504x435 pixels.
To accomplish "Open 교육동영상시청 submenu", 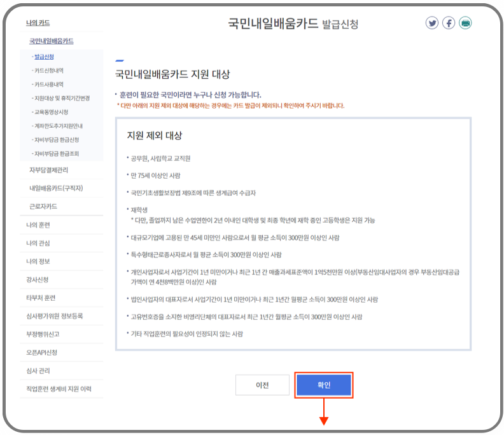I will pos(52,112).
